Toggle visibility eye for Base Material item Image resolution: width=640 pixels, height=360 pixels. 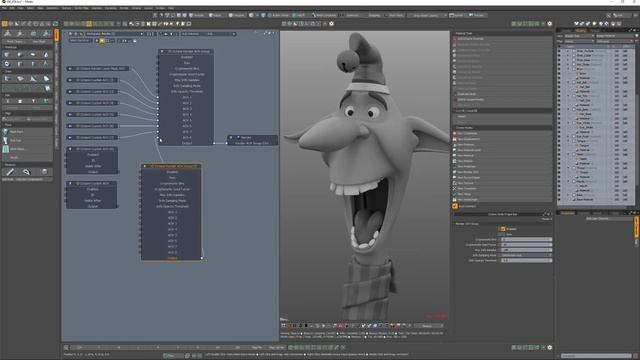pos(559,199)
